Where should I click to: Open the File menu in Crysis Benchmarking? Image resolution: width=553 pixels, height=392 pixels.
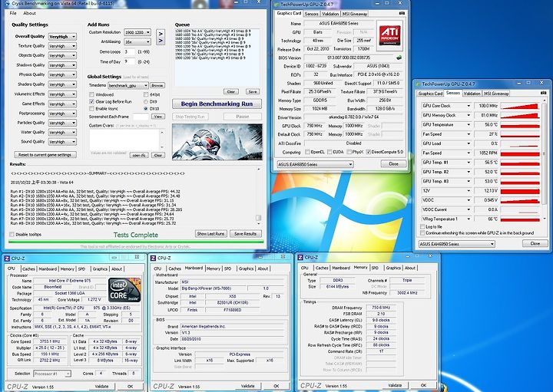pyautogui.click(x=13, y=13)
